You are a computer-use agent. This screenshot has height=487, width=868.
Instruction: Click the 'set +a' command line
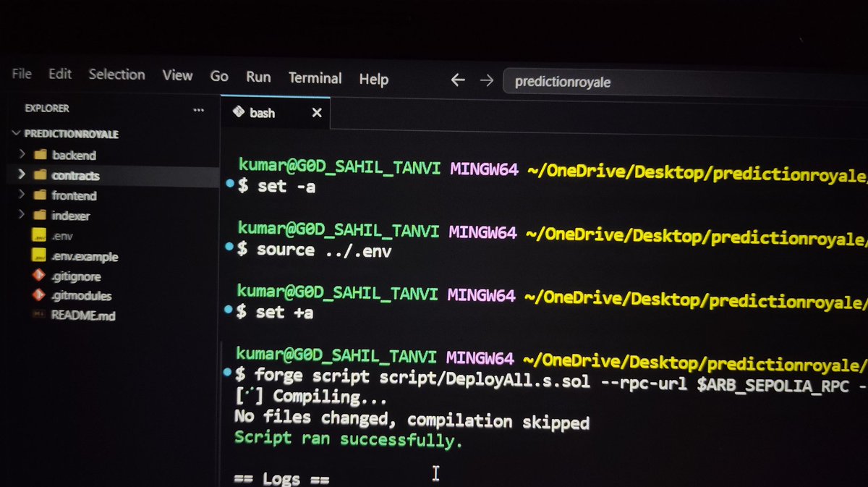coord(274,313)
